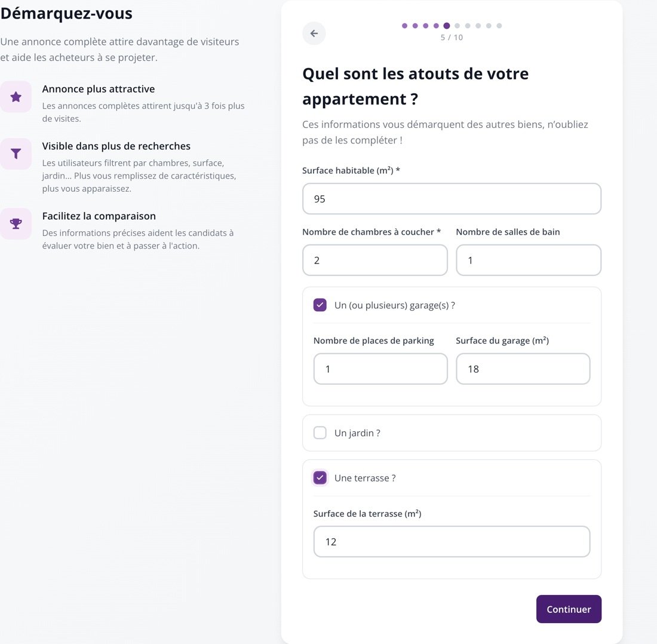Click the first progress dot
This screenshot has height=644, width=657.
(404, 26)
